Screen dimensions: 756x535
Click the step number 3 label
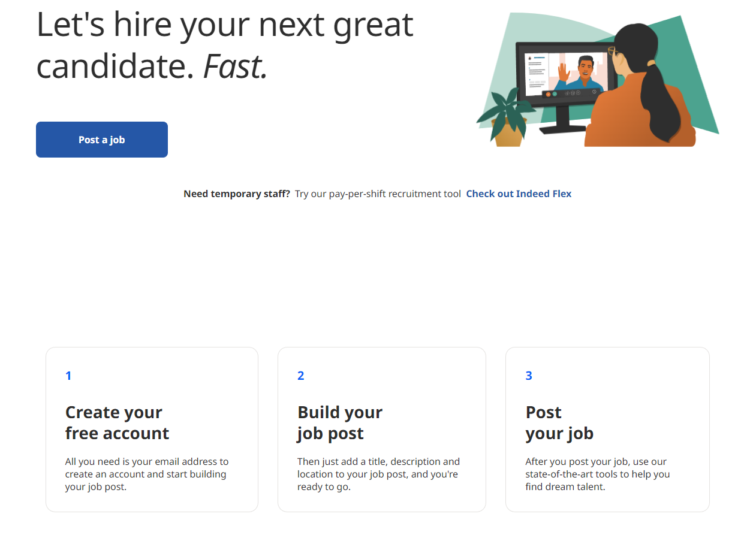pyautogui.click(x=529, y=376)
